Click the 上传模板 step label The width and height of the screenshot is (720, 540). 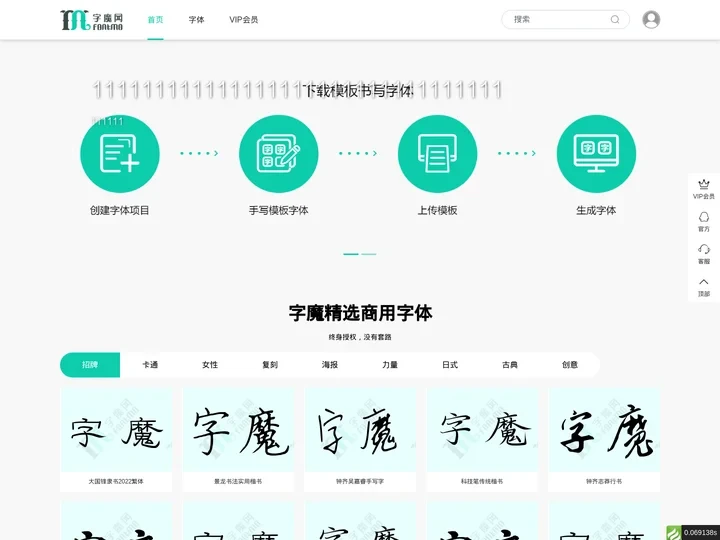[x=438, y=210]
